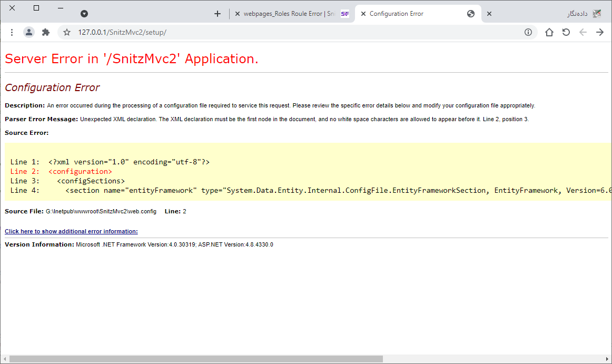612x364 pixels.
Task: Go to the home page
Action: point(549,32)
